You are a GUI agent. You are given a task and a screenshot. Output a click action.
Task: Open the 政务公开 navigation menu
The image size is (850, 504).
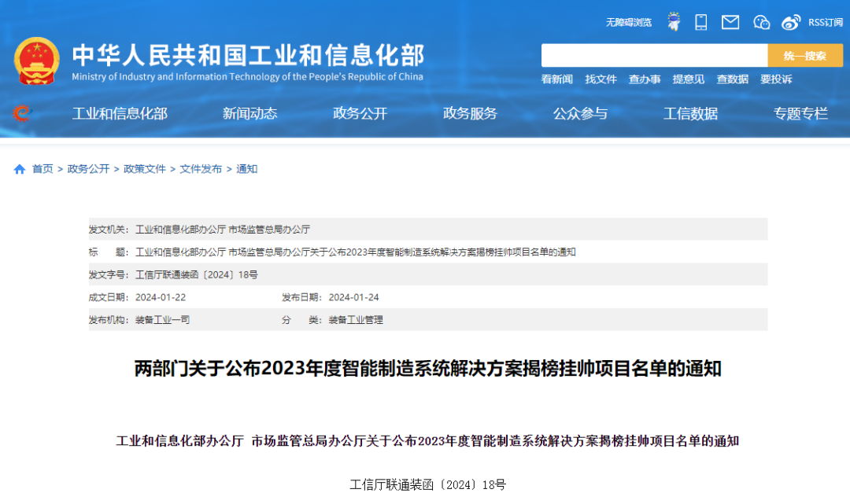[x=360, y=113]
